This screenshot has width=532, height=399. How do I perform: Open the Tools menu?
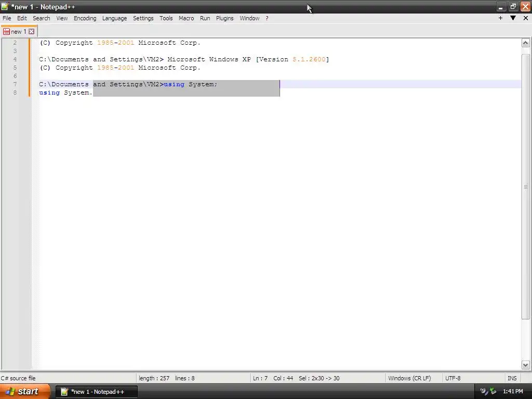point(166,18)
